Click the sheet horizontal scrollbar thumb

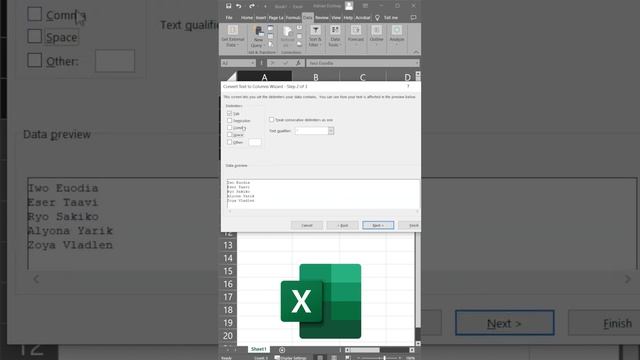pos(365,350)
